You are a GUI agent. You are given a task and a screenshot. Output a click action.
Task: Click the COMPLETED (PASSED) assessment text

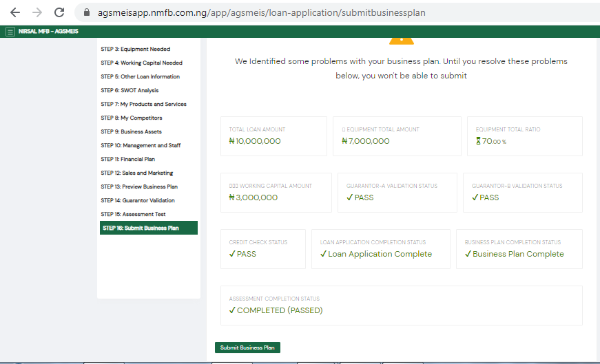click(280, 310)
